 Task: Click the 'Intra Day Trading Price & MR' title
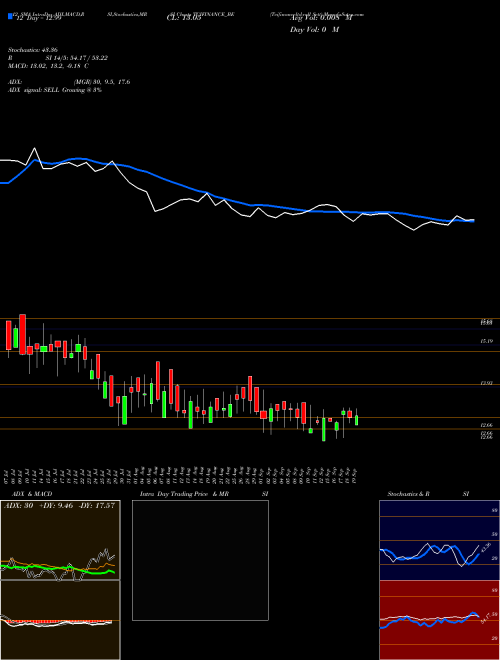pyautogui.click(x=186, y=494)
